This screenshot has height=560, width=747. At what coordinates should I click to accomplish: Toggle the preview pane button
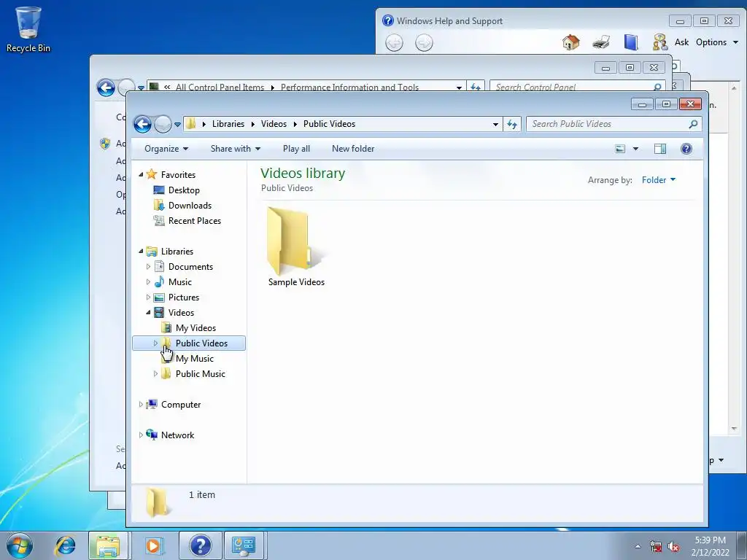click(x=659, y=149)
